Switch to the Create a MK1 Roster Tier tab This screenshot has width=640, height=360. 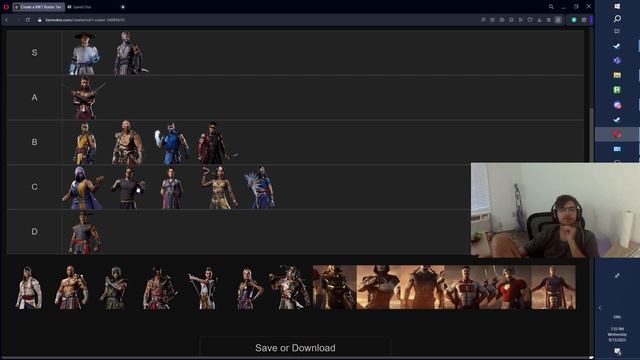pyautogui.click(x=38, y=7)
